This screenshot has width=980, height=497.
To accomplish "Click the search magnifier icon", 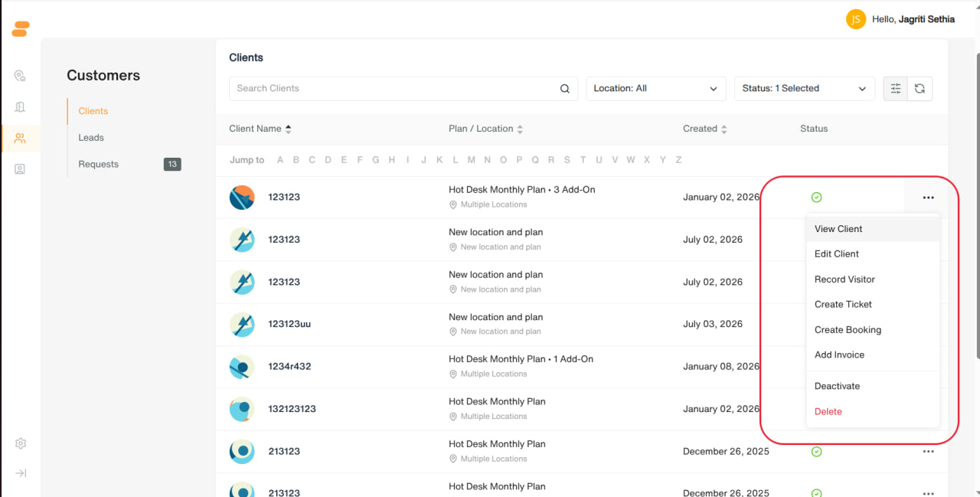I will (565, 89).
